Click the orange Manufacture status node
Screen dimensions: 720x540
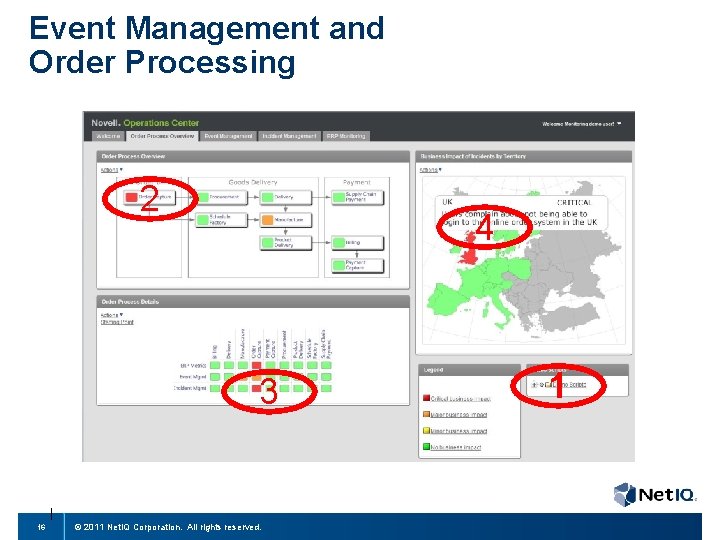286,220
